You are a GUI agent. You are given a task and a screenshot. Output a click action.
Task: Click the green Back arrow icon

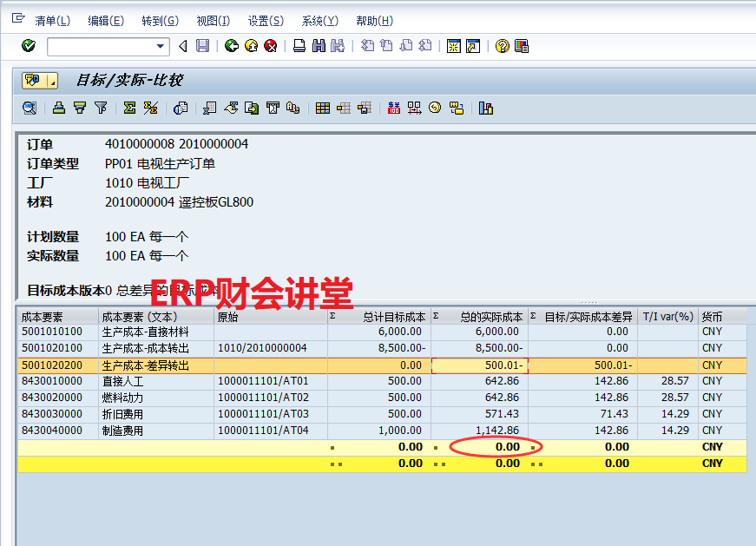[231, 46]
